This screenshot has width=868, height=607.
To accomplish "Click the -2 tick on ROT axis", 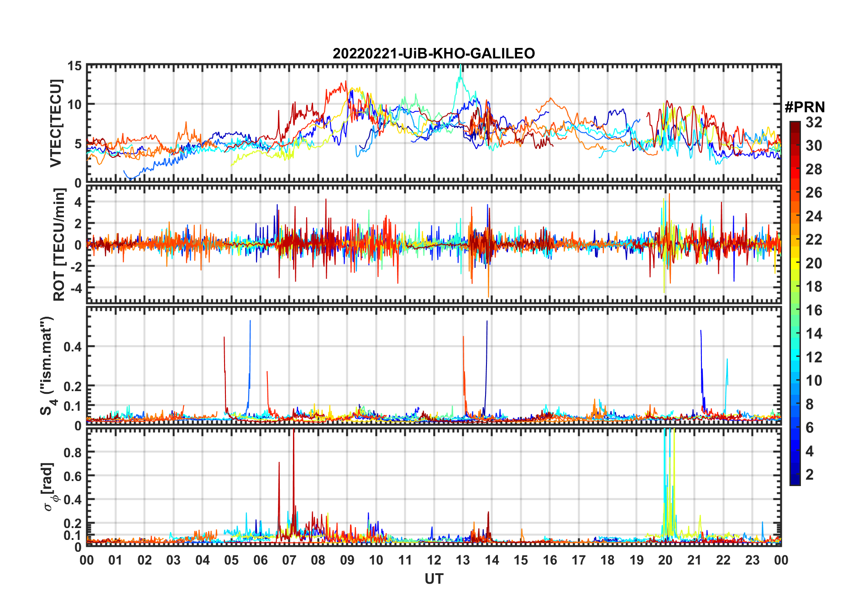I will 75,267.
